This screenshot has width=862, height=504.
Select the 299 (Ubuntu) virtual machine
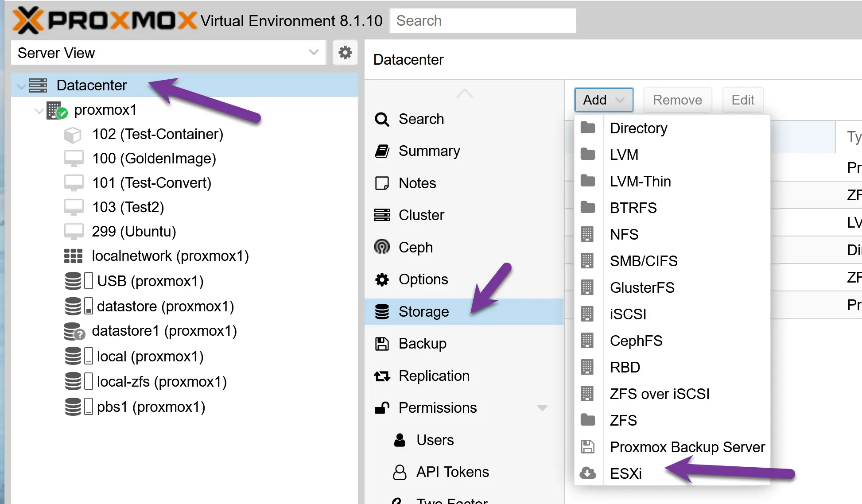point(134,232)
